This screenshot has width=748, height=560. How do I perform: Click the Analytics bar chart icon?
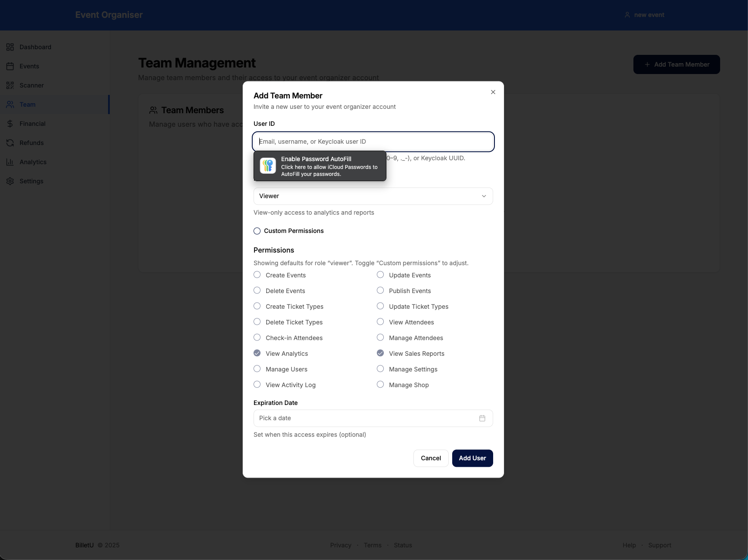click(x=10, y=162)
